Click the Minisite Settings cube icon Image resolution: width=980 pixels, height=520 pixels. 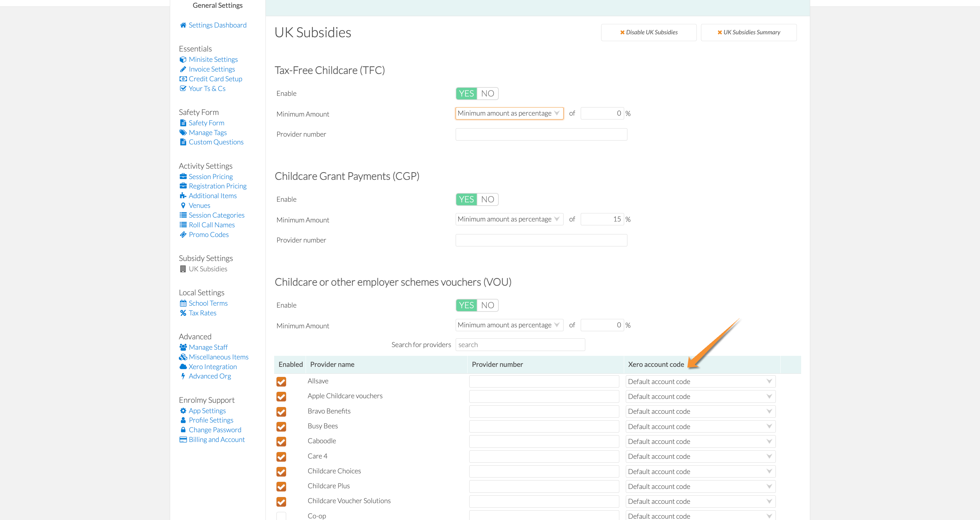tap(183, 60)
